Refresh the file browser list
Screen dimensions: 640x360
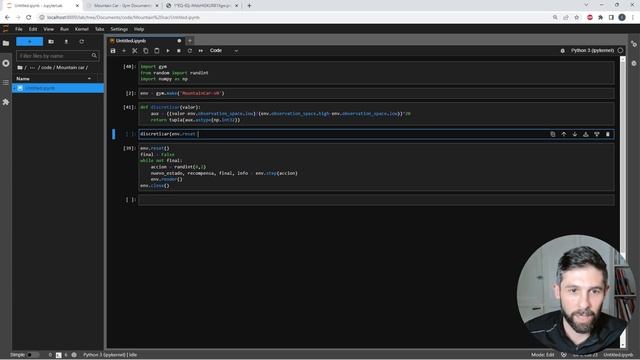click(x=82, y=42)
